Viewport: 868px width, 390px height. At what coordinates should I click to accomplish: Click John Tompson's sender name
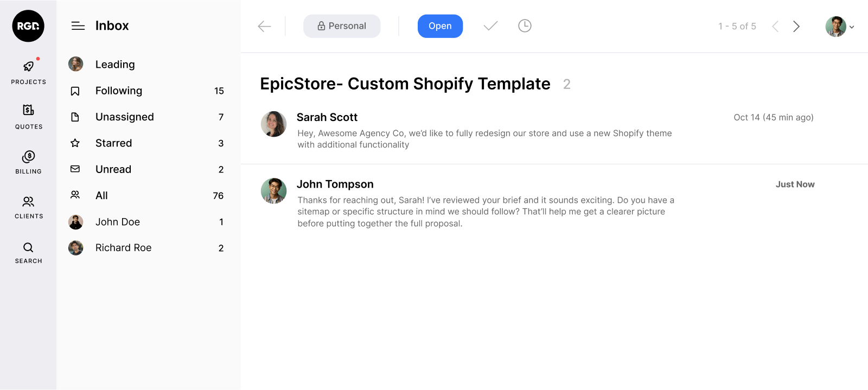tap(335, 184)
